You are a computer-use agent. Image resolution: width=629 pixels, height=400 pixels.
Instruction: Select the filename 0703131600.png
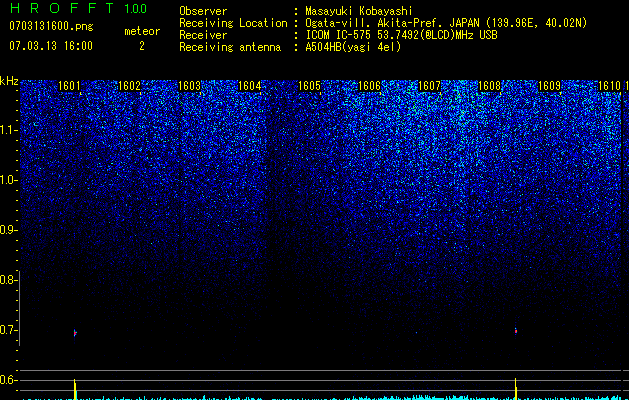click(x=51, y=26)
